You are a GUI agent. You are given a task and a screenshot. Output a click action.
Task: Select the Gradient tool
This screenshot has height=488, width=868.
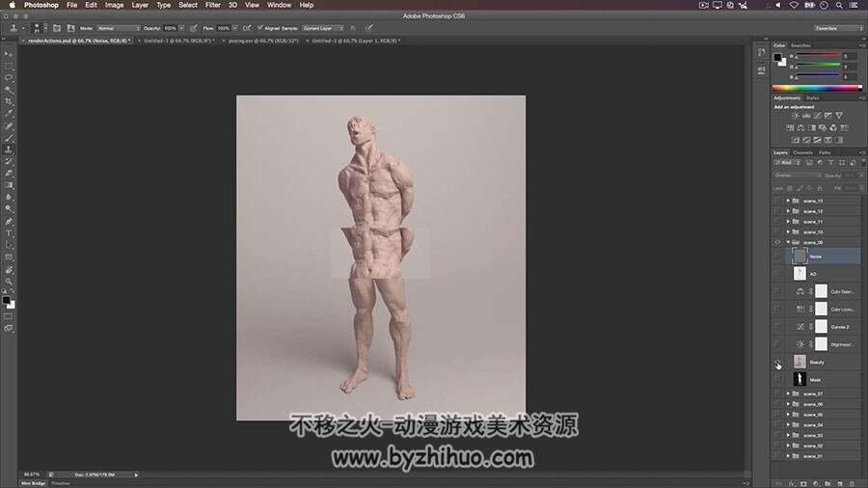click(9, 185)
